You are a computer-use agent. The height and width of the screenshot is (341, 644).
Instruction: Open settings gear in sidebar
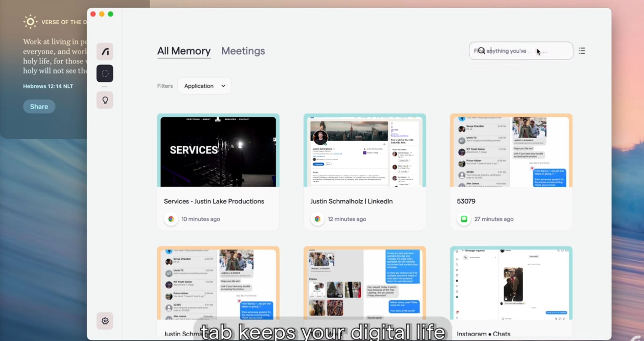105,321
